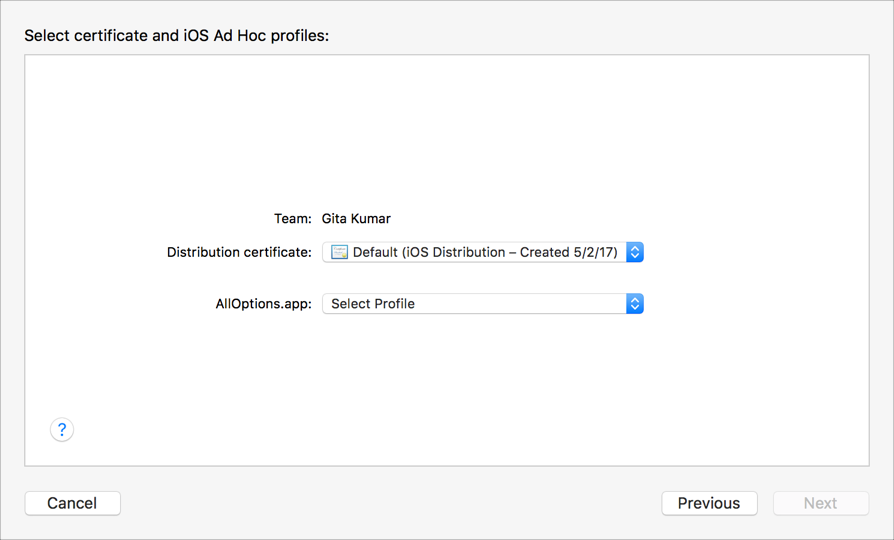Image resolution: width=894 pixels, height=540 pixels.
Task: Click the help question mark button
Action: (62, 430)
